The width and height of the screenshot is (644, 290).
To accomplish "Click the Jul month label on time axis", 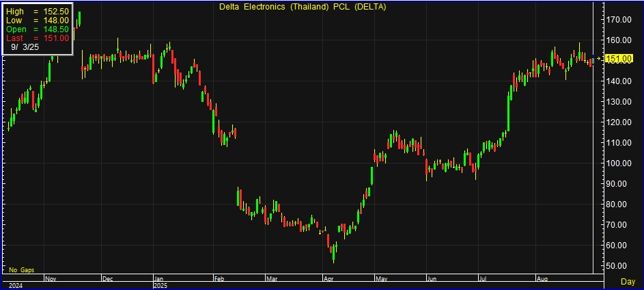I will pos(484,279).
